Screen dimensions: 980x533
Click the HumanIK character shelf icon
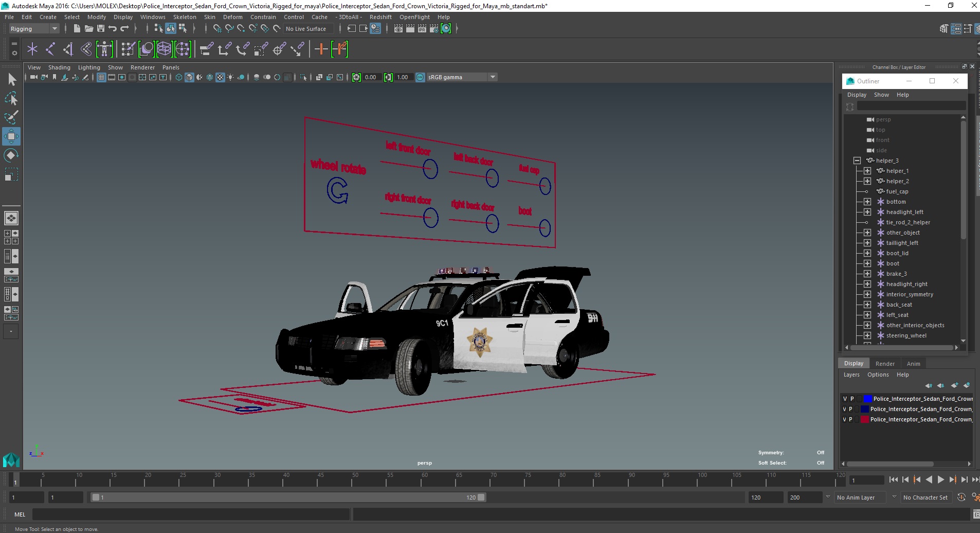[x=104, y=49]
